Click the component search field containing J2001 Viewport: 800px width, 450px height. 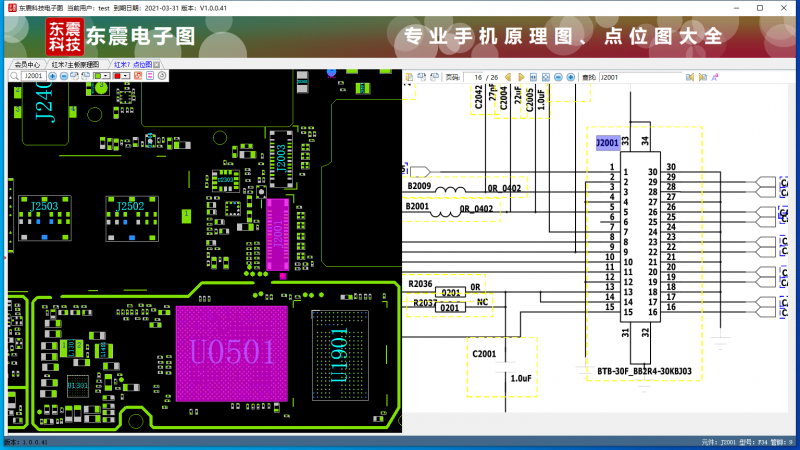pos(34,76)
